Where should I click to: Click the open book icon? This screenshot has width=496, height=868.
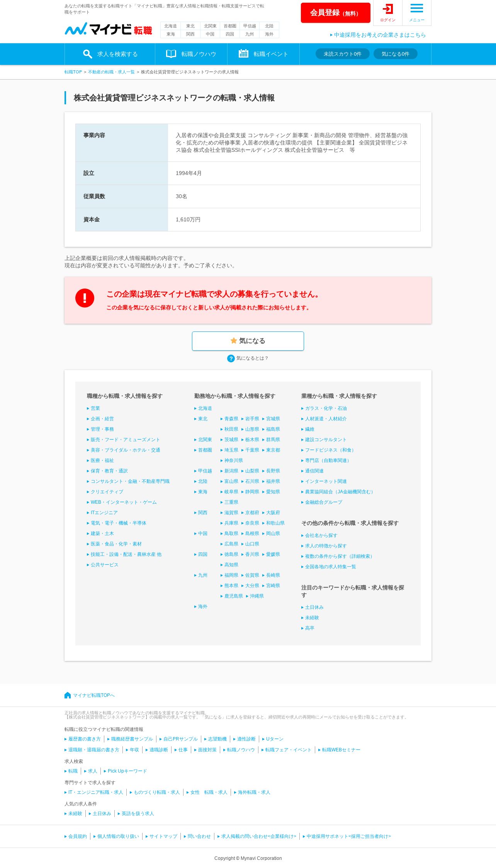point(171,54)
